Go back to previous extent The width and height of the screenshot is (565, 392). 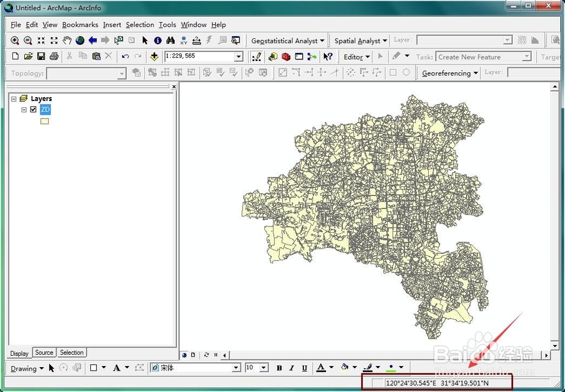[93, 40]
